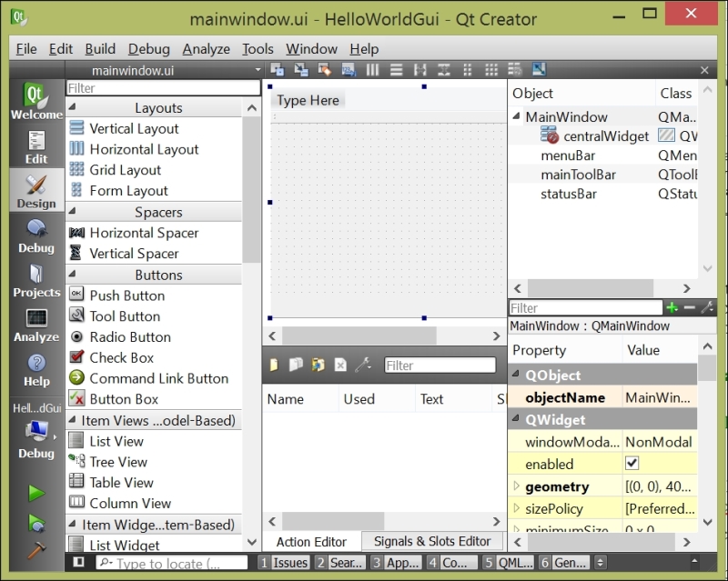Screen dimensions: 728x581
Task: Open the Help mode
Action: pos(36,370)
